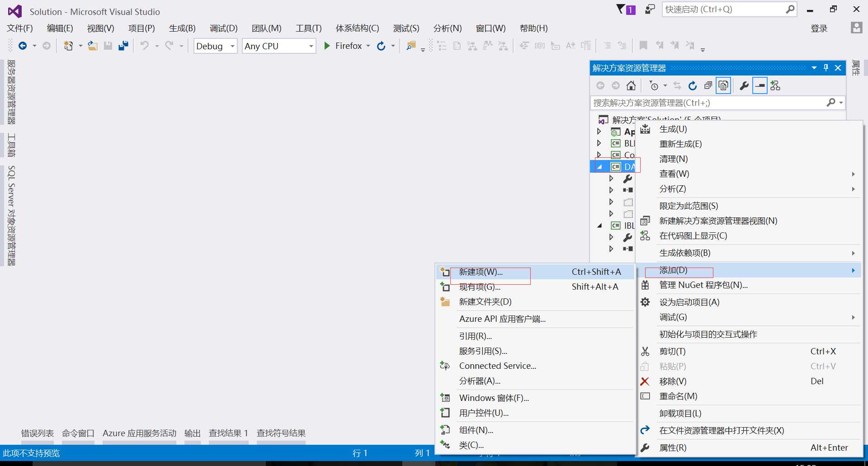Screen dimensions: 868x466
Task: Click the Open File folder icon
Action: pyautogui.click(x=93, y=46)
